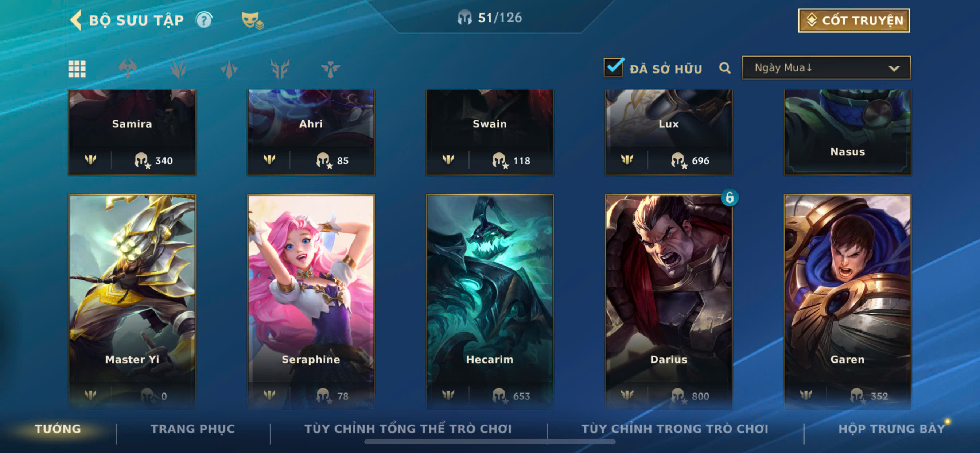Filter by the third role icon after the grid
This screenshot has height=453, width=980.
(x=229, y=69)
